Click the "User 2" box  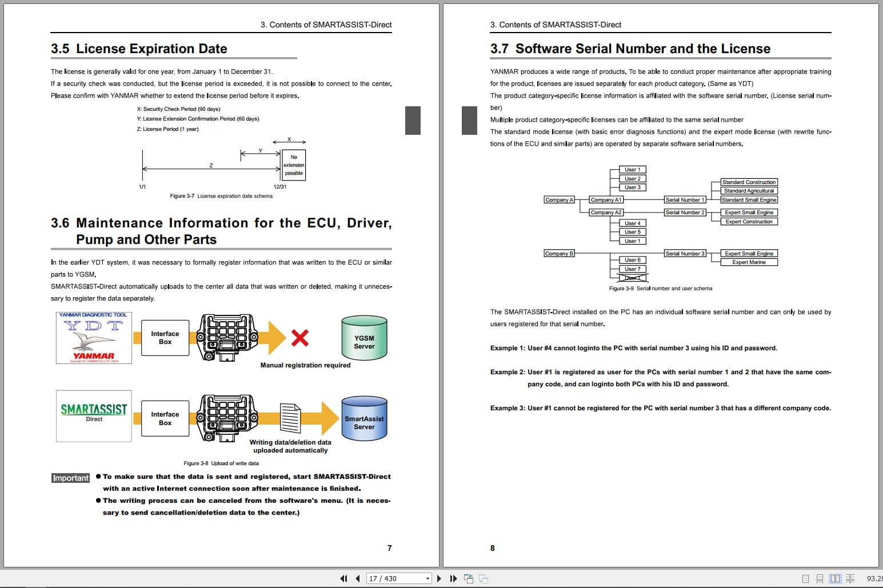tap(633, 179)
